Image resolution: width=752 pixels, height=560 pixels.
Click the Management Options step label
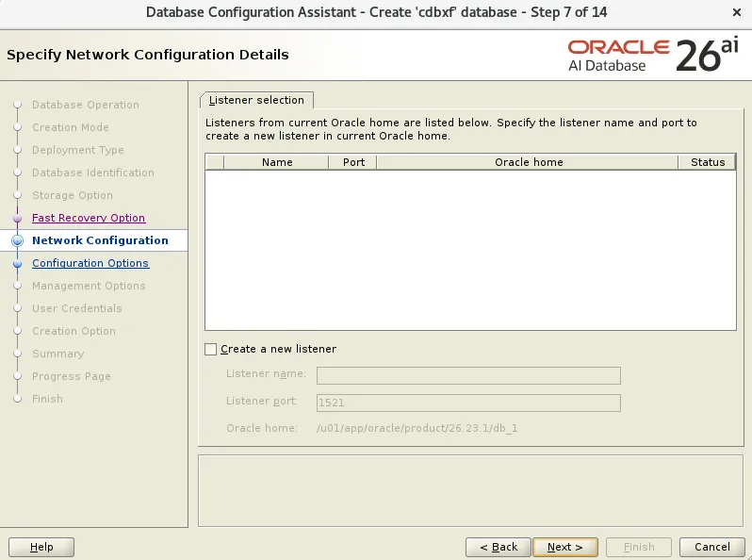89,286
